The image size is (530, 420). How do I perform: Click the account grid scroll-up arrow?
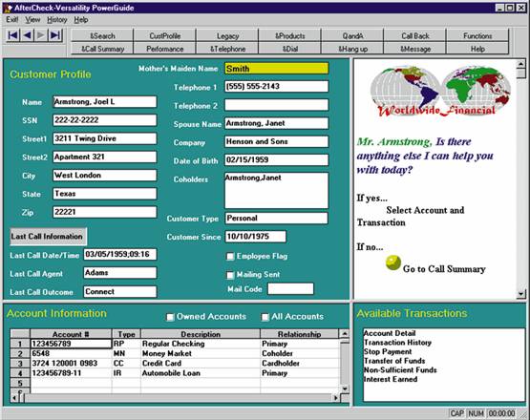point(344,333)
